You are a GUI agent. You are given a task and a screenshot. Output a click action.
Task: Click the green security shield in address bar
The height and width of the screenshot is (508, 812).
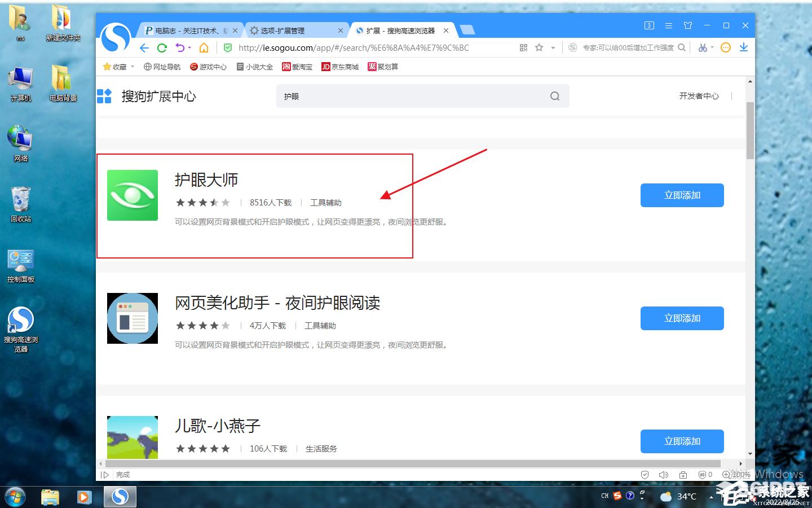(x=228, y=48)
